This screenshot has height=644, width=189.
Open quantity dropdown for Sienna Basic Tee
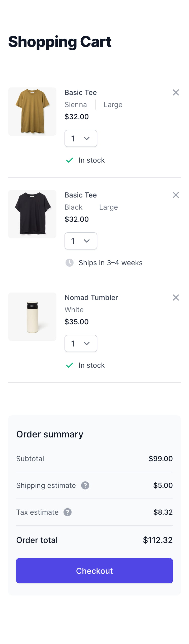pyautogui.click(x=81, y=138)
